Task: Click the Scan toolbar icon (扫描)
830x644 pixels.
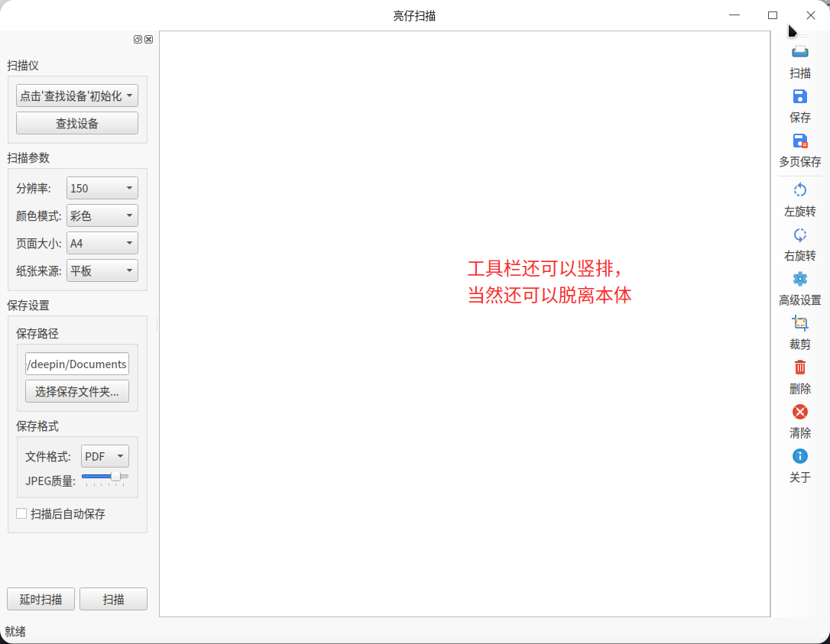Action: point(800,53)
